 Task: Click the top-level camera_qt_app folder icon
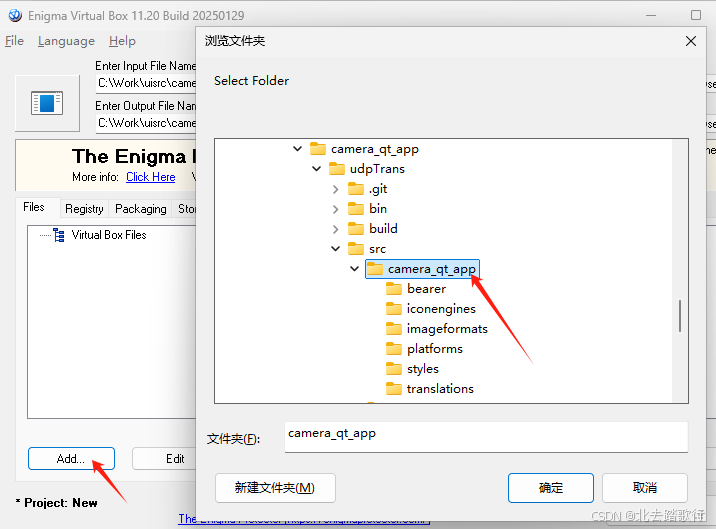(318, 149)
